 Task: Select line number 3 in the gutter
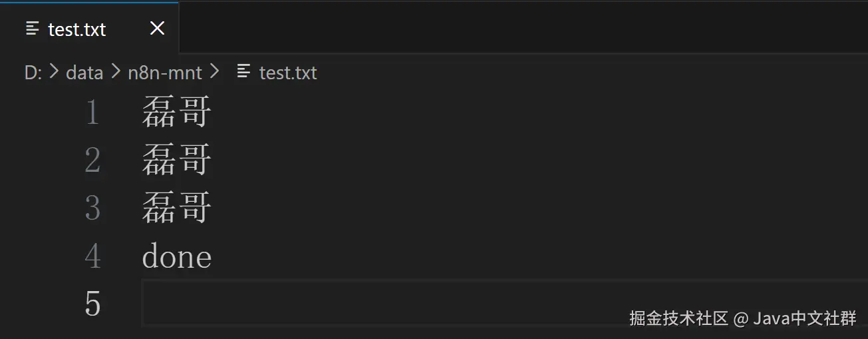[x=92, y=208]
